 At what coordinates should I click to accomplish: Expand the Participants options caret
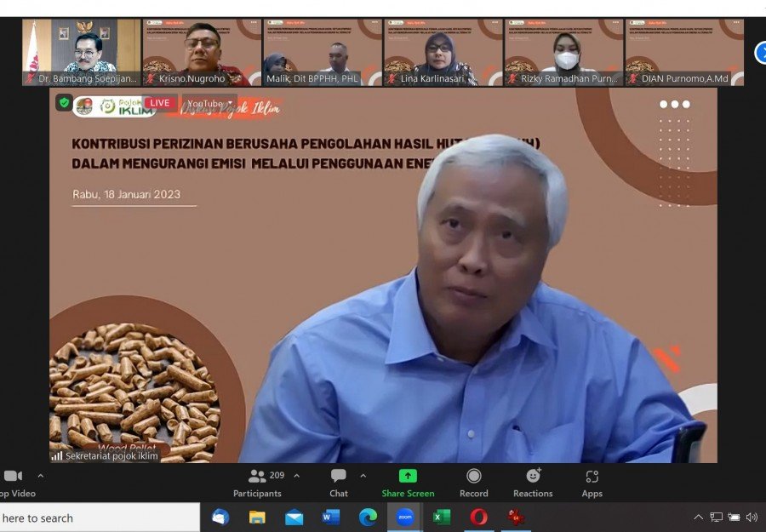pyautogui.click(x=296, y=476)
